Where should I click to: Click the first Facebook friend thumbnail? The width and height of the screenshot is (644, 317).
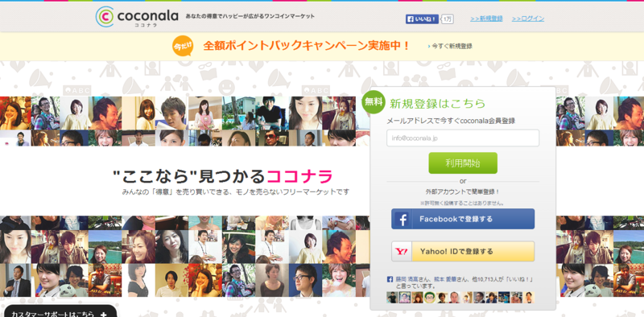click(x=392, y=298)
